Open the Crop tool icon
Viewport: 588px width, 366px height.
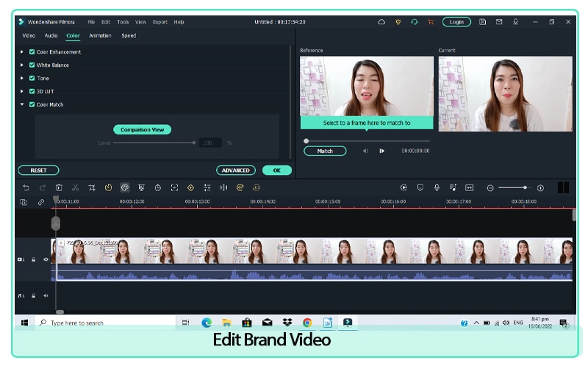click(x=92, y=188)
